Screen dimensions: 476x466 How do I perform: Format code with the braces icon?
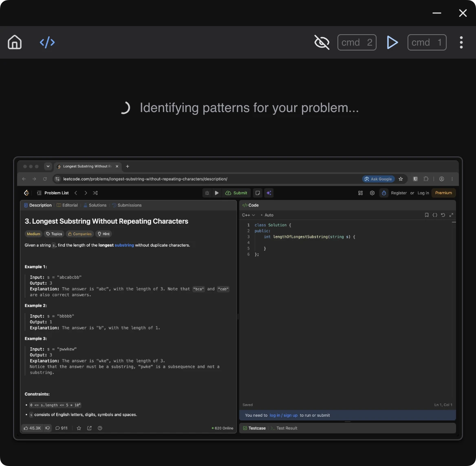[435, 215]
